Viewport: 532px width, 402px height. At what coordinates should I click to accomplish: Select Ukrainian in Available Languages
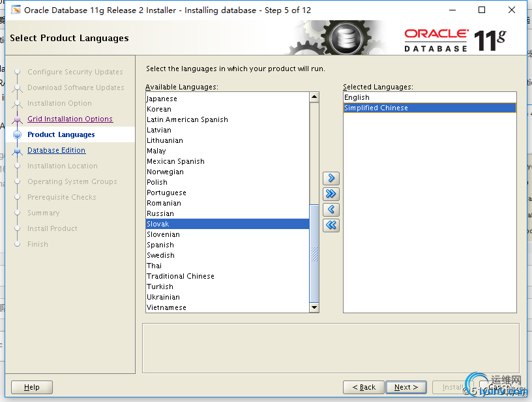[228, 297]
